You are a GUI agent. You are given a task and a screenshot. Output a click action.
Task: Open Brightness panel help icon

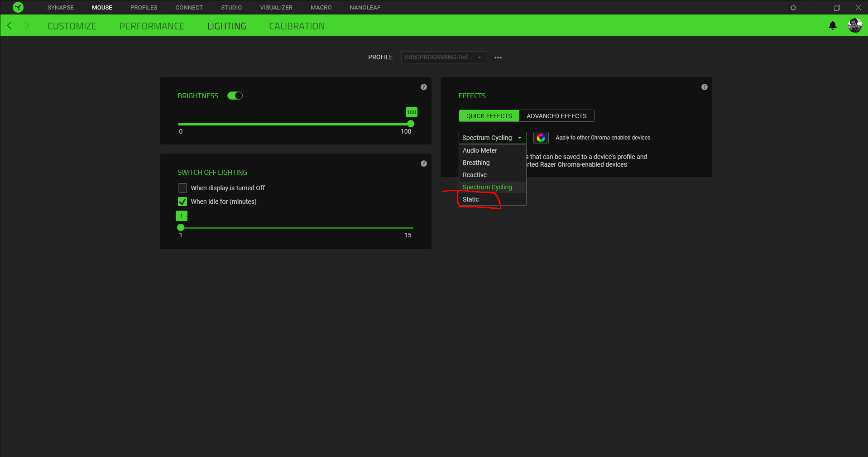pos(424,87)
